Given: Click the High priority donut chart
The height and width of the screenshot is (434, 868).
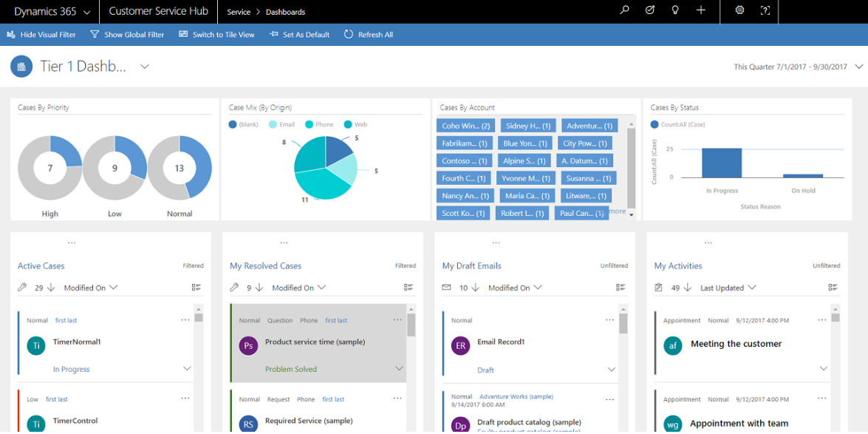Looking at the screenshot, I should [49, 168].
